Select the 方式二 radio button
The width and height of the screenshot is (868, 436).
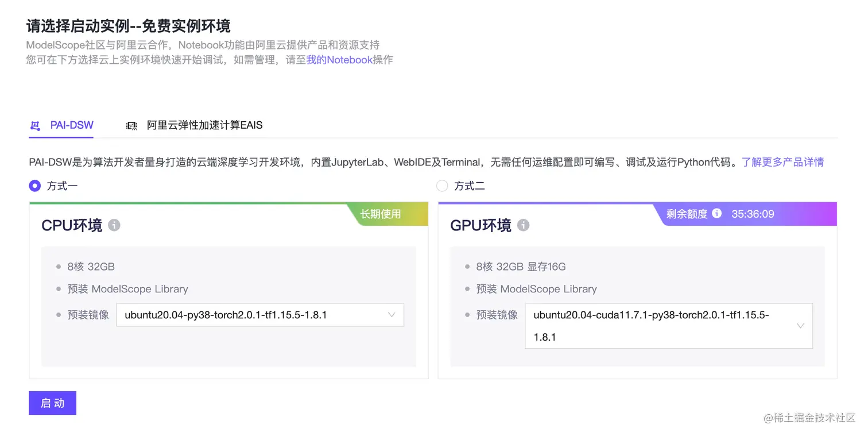[441, 186]
